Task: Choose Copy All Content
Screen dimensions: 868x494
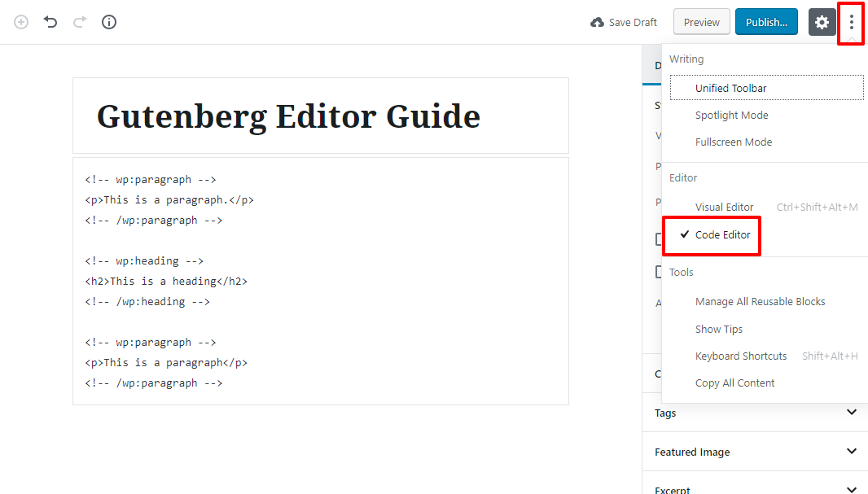Action: [767, 383]
